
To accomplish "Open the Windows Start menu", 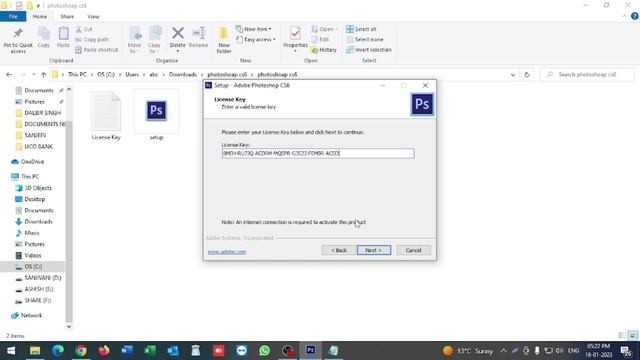I will [11, 351].
